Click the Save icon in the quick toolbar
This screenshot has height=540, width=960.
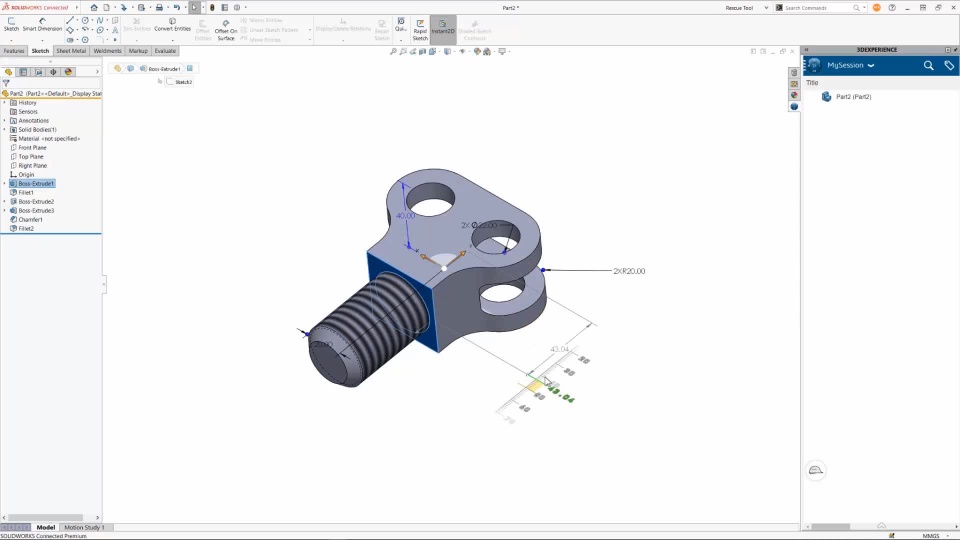tap(141, 7)
